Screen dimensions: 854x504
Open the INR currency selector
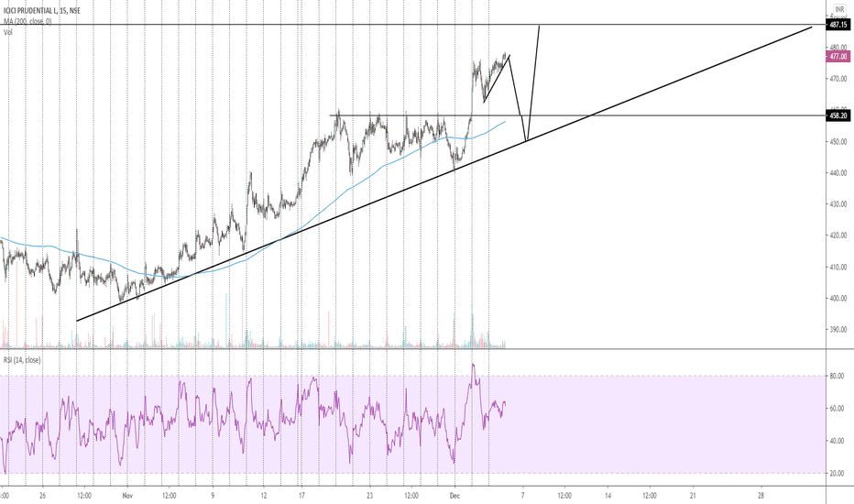pyautogui.click(x=839, y=10)
